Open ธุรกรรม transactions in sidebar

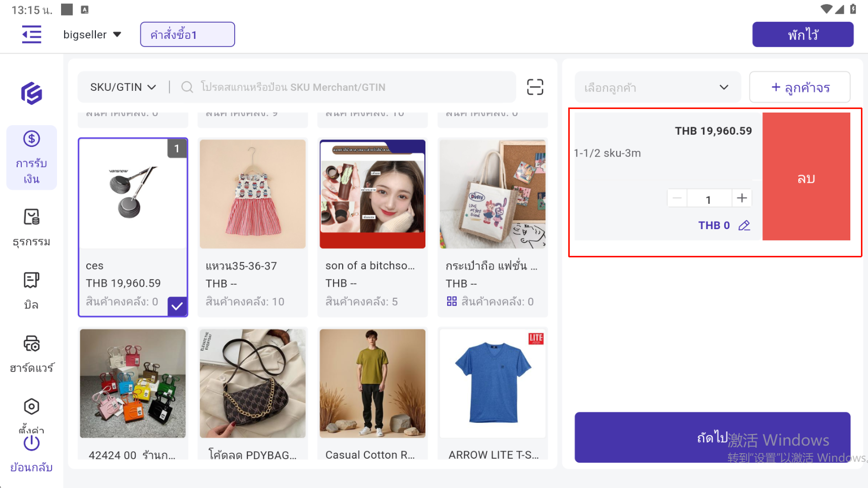click(x=31, y=228)
